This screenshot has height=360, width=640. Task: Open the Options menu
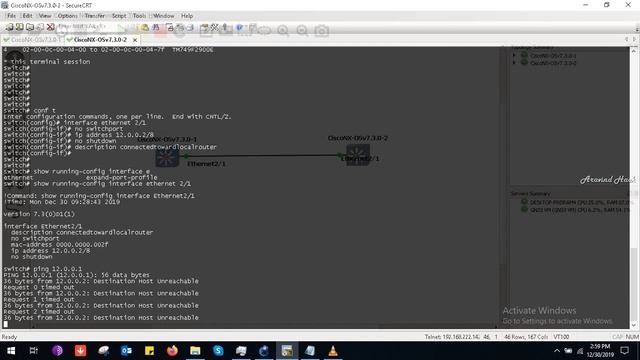click(x=67, y=16)
